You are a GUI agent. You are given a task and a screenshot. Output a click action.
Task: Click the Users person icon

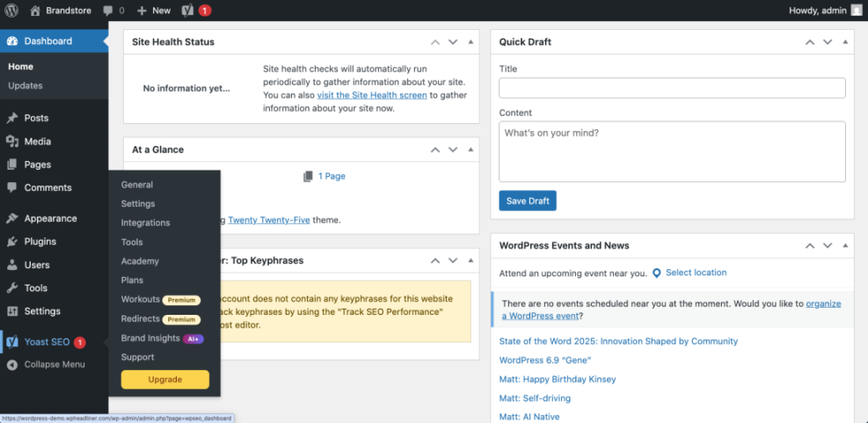click(x=12, y=265)
